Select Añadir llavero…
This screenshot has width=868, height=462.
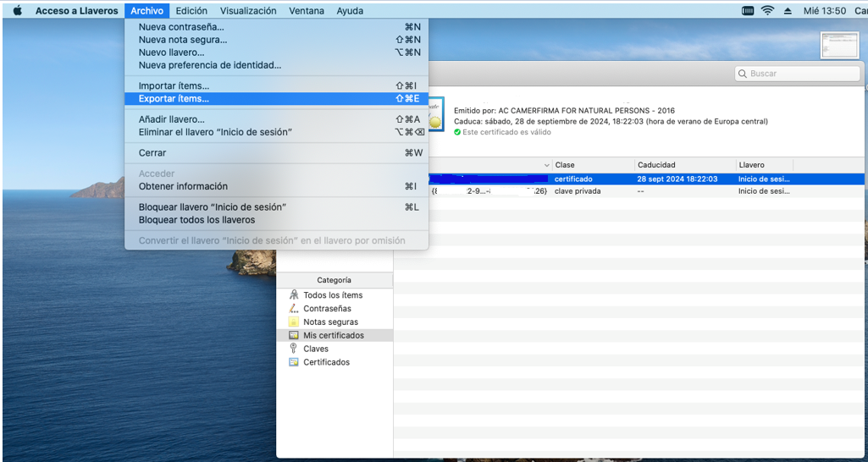276,119
